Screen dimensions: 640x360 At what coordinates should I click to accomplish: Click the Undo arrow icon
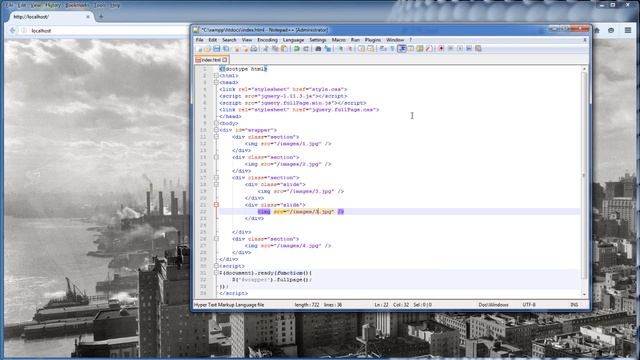[296, 49]
